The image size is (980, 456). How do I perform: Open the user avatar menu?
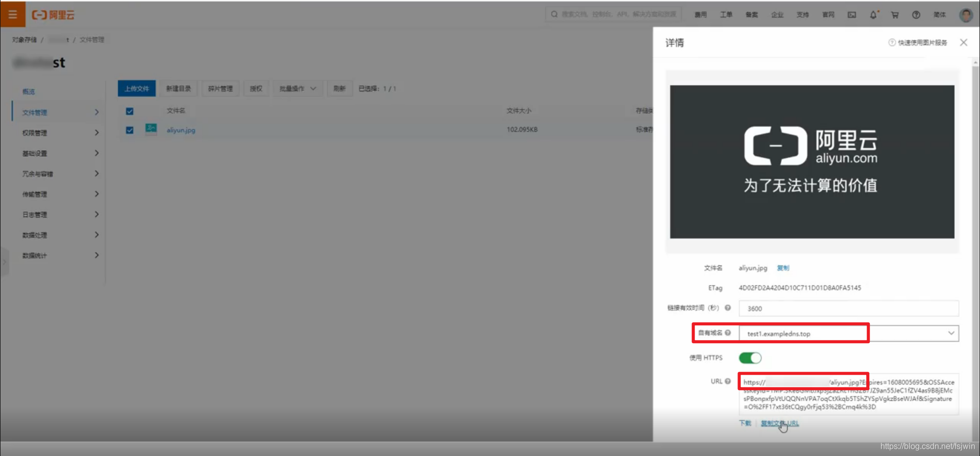[966, 15]
